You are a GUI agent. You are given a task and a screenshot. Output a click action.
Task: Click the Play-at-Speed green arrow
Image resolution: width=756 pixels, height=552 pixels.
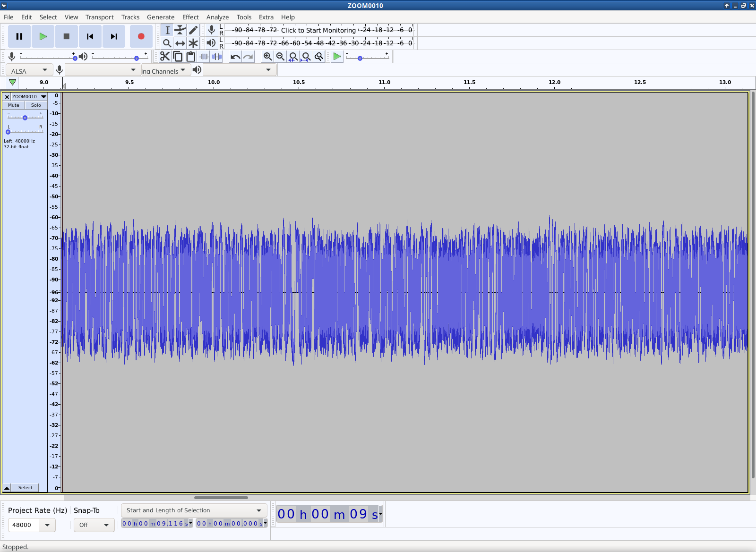[337, 57]
